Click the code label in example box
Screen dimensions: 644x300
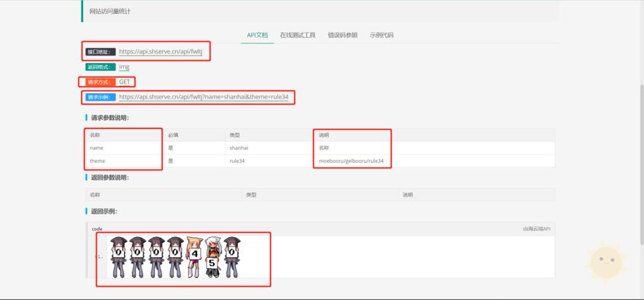click(x=97, y=229)
